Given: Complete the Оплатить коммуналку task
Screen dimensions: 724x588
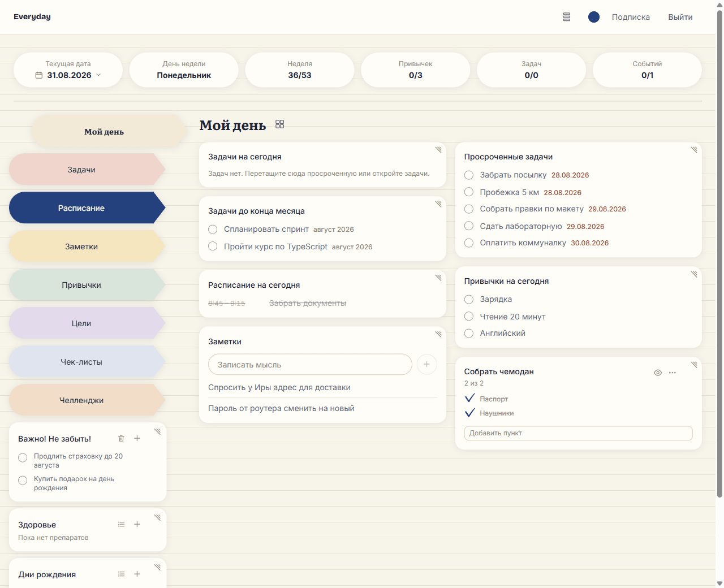Looking at the screenshot, I should (469, 243).
